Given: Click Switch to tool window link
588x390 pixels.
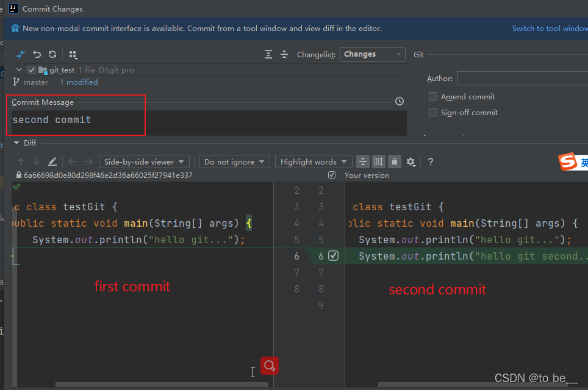Looking at the screenshot, I should pyautogui.click(x=550, y=29).
